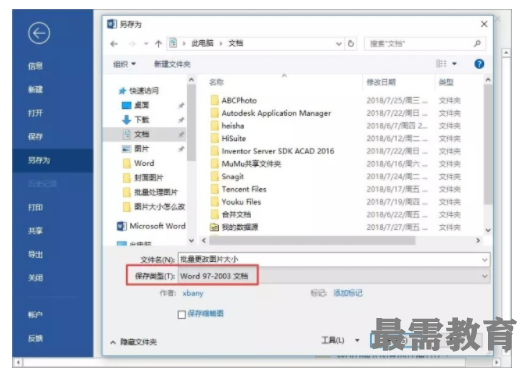Screen dimensions: 523x374
Task: Open the 信息 Info backstage tab
Action: click(x=35, y=66)
